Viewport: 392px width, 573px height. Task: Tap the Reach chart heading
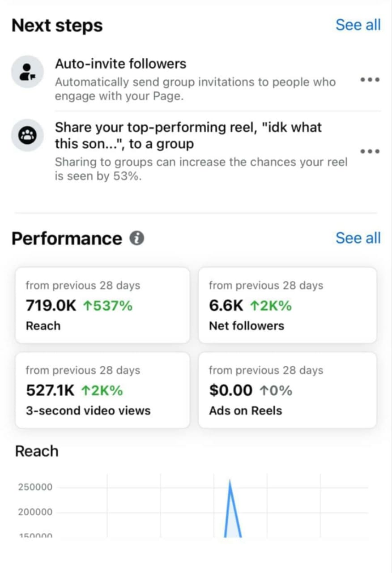pyautogui.click(x=37, y=451)
